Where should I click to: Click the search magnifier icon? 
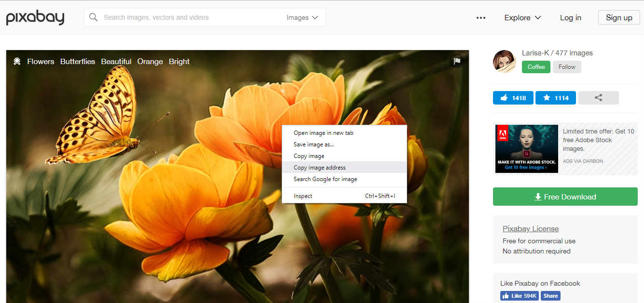[94, 17]
